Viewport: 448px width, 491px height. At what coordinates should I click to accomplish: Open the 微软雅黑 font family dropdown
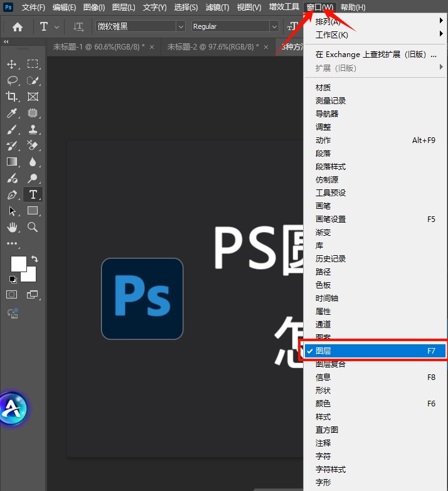pos(181,27)
